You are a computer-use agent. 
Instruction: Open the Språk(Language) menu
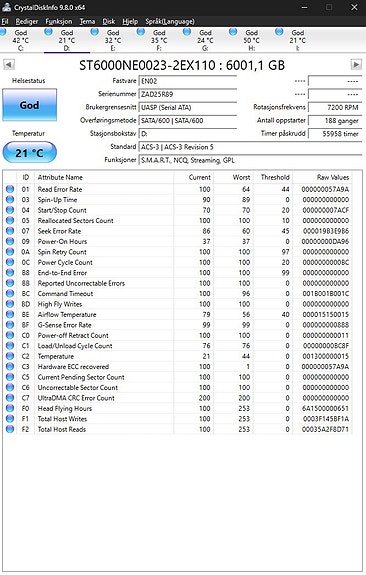point(170,22)
